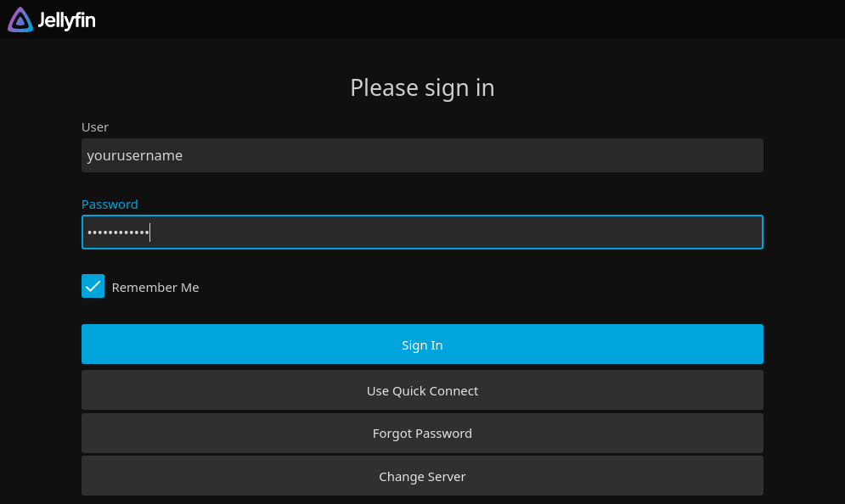Uncheck the Remember Me checkbox
Viewport: 845px width, 504px height.
(x=93, y=286)
